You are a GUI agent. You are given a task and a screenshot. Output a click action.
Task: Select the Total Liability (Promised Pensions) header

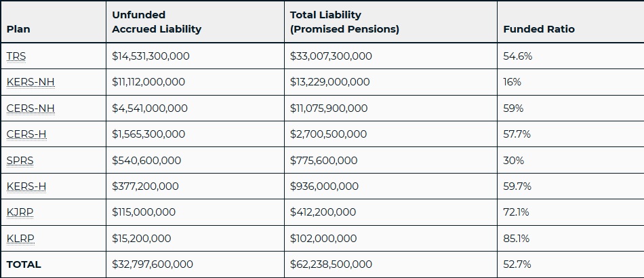click(344, 22)
